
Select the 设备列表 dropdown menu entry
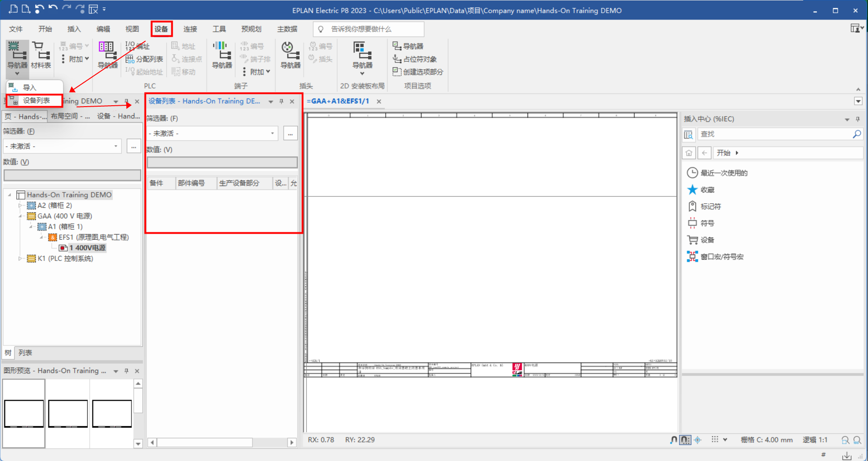(x=34, y=101)
